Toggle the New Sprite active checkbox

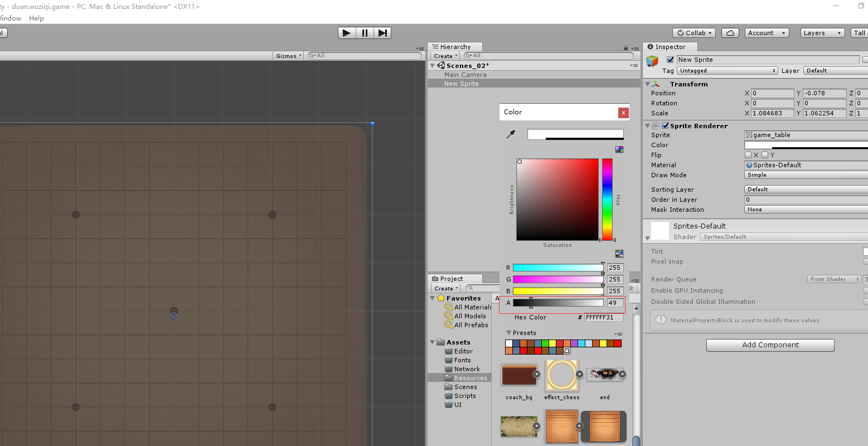coord(669,59)
